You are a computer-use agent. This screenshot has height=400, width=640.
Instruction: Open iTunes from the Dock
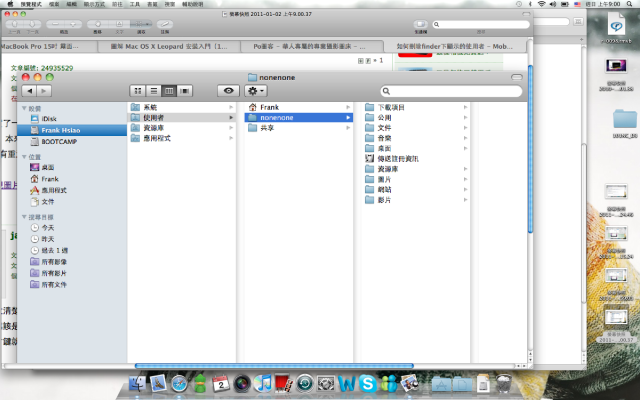point(262,383)
